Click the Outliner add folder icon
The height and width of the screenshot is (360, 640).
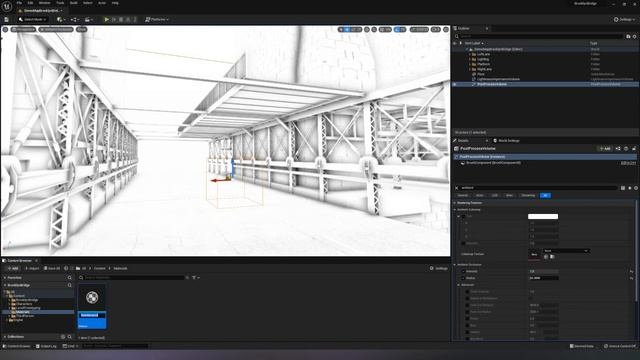point(628,36)
